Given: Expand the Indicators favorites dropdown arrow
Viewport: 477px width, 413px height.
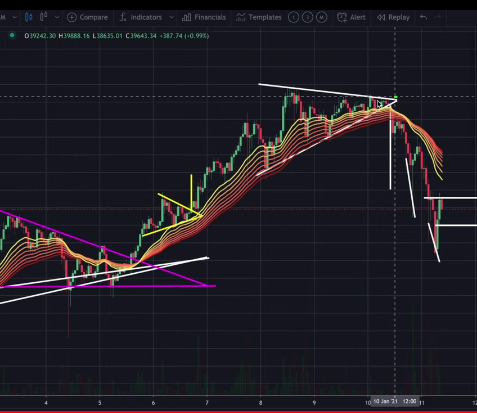Looking at the screenshot, I should (x=171, y=17).
